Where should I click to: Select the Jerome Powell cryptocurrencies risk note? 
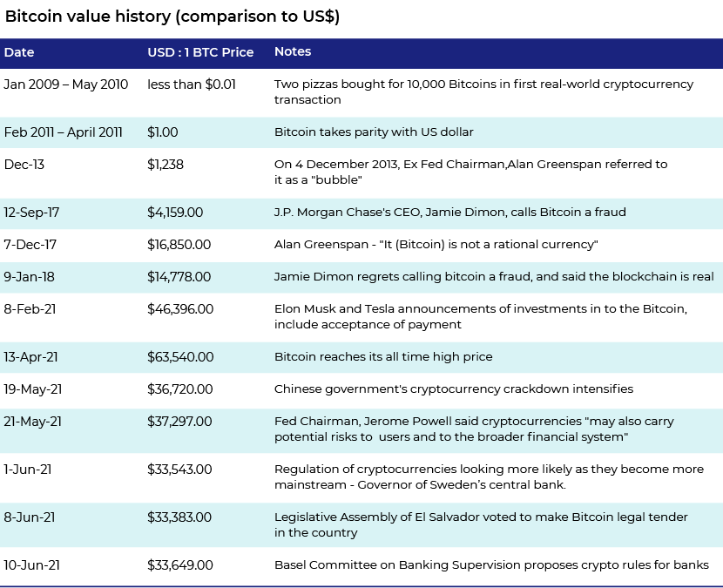pos(474,429)
